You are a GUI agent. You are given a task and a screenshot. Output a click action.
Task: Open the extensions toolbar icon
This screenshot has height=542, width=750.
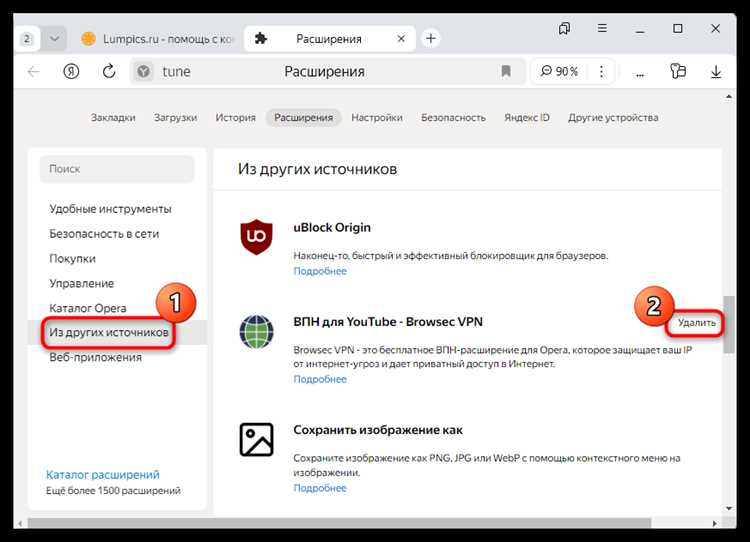tap(678, 72)
